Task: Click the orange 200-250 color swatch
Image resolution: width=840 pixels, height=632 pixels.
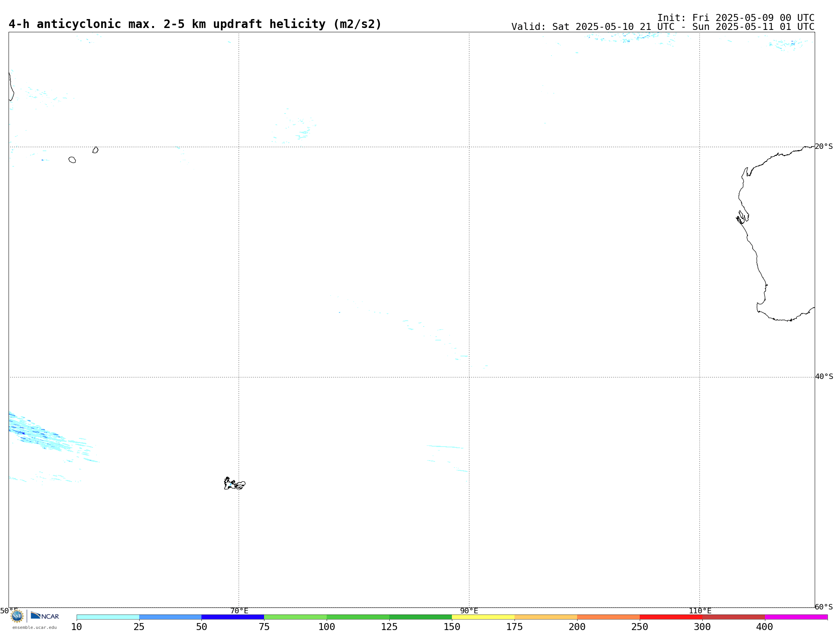Action: click(609, 617)
